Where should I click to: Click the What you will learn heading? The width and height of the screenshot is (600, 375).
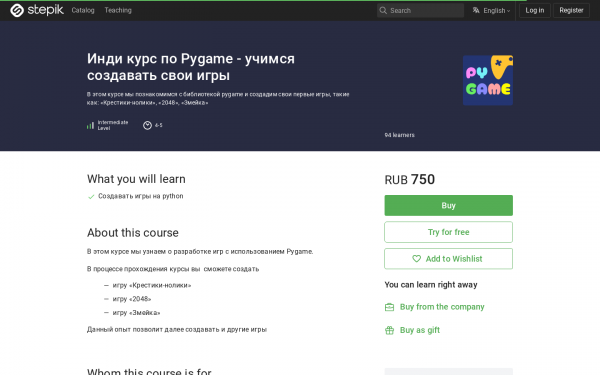[136, 179]
